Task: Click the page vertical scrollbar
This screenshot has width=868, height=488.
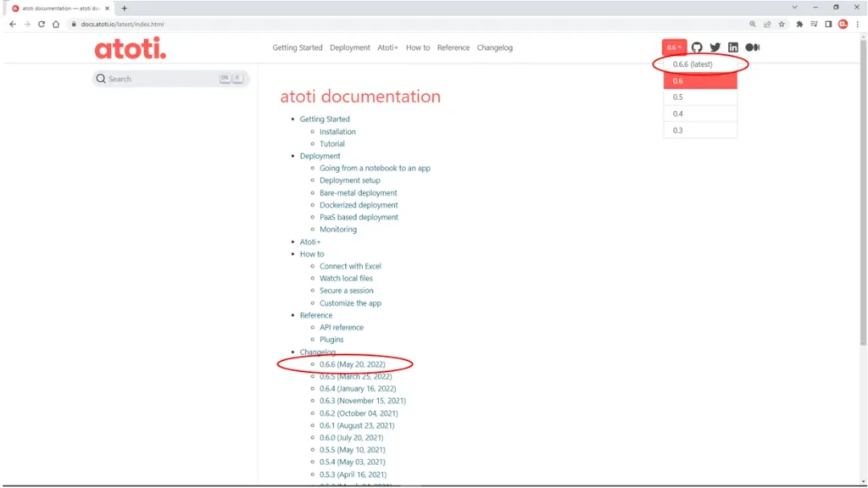Action: pos(863,193)
